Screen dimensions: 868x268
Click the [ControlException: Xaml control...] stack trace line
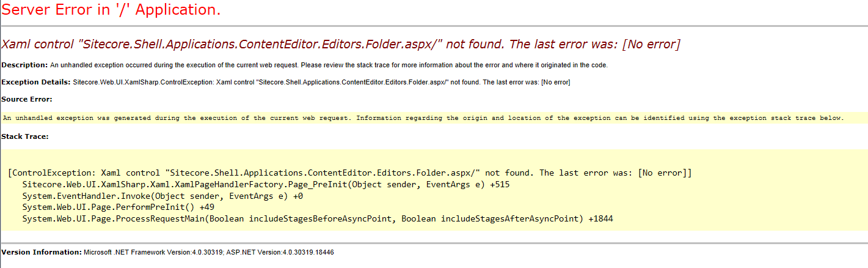tap(349, 173)
